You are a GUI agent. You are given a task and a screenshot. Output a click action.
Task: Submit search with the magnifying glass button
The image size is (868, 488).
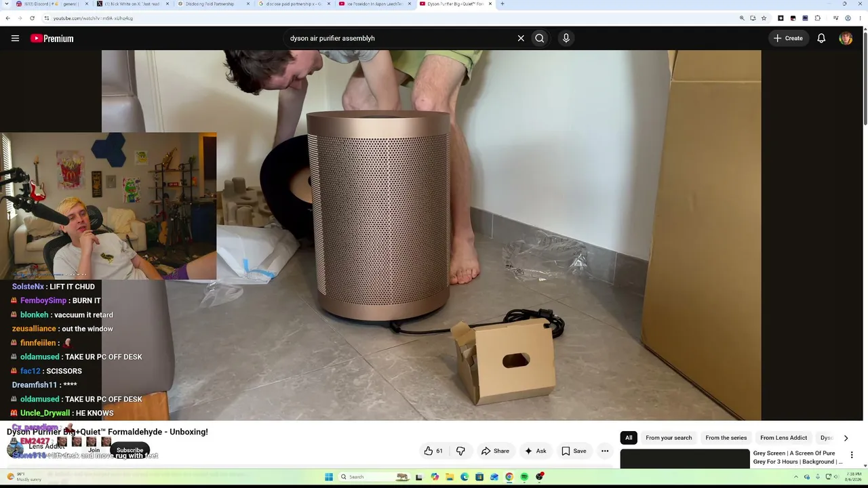(540, 39)
